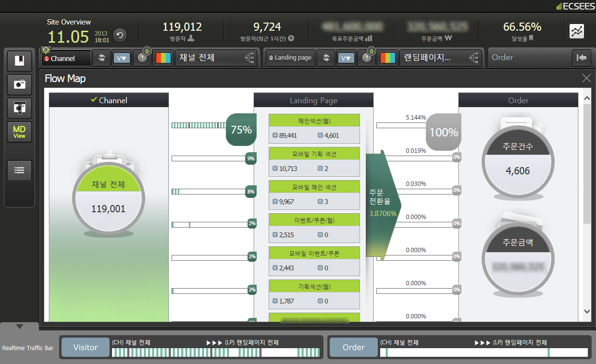Viewport: 596px width, 364px height.
Task: Open the Channel V dropdown
Action: tap(122, 58)
